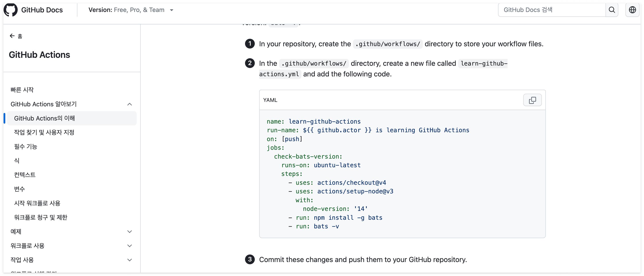Expand the 작업 사용 section

tap(129, 260)
